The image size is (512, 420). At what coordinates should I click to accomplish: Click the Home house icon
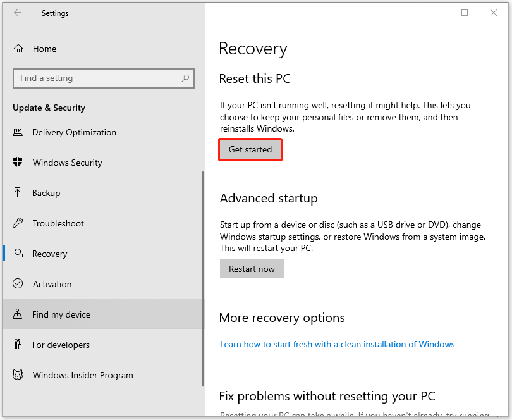[18, 49]
